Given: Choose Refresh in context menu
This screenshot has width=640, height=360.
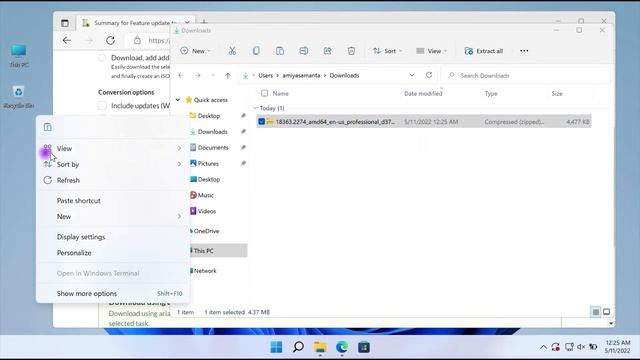Looking at the screenshot, I should [113, 180].
